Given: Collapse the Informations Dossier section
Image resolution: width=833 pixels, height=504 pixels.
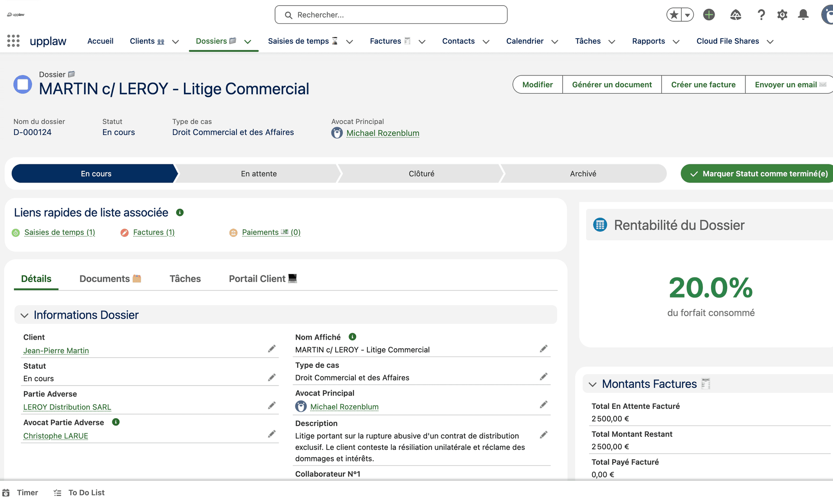Looking at the screenshot, I should [25, 315].
